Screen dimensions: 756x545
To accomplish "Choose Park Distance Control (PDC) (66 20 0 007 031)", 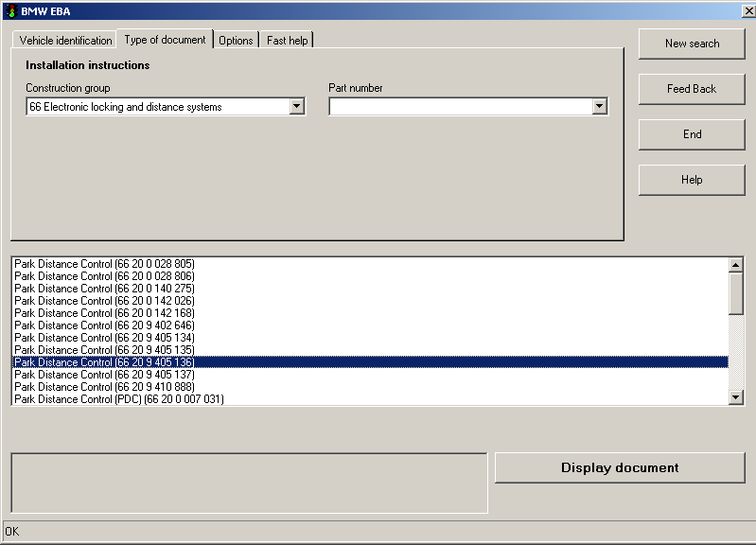I will pos(119,399).
